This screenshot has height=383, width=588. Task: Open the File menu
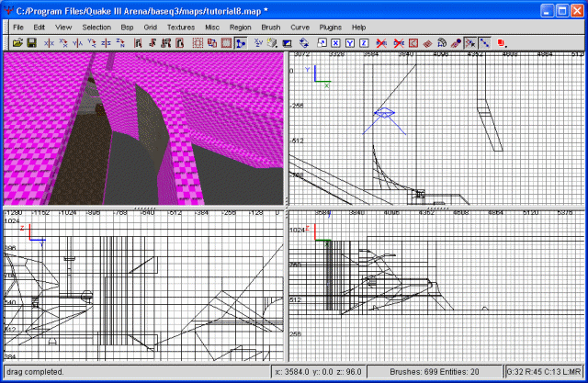click(18, 28)
